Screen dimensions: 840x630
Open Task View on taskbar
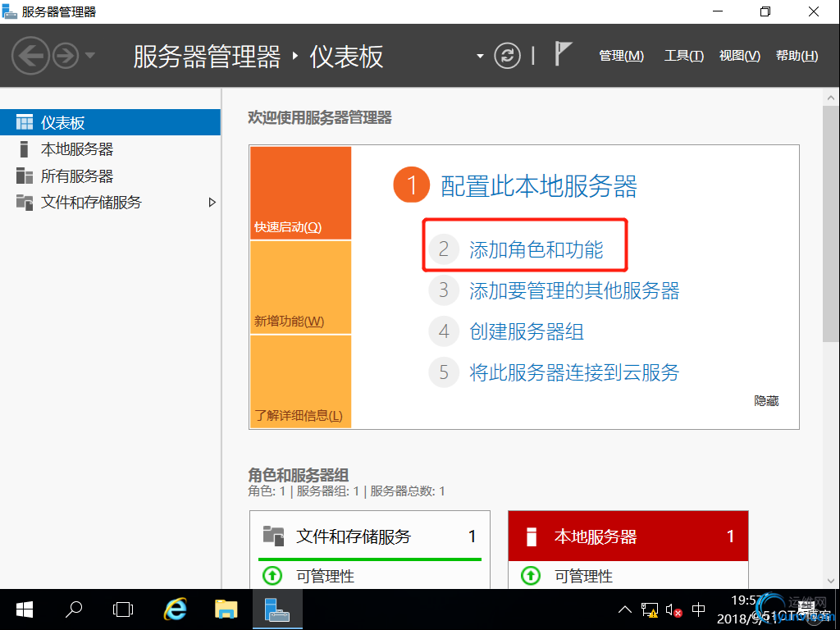point(123,609)
